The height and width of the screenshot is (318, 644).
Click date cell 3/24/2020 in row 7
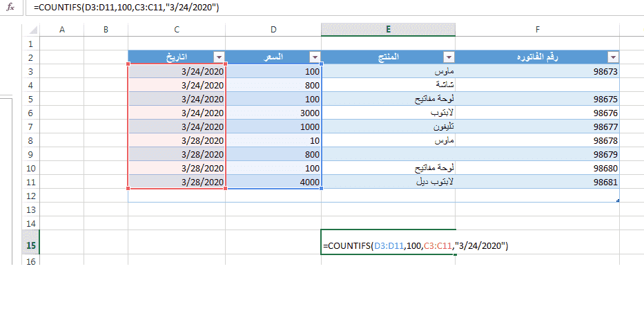pos(177,127)
